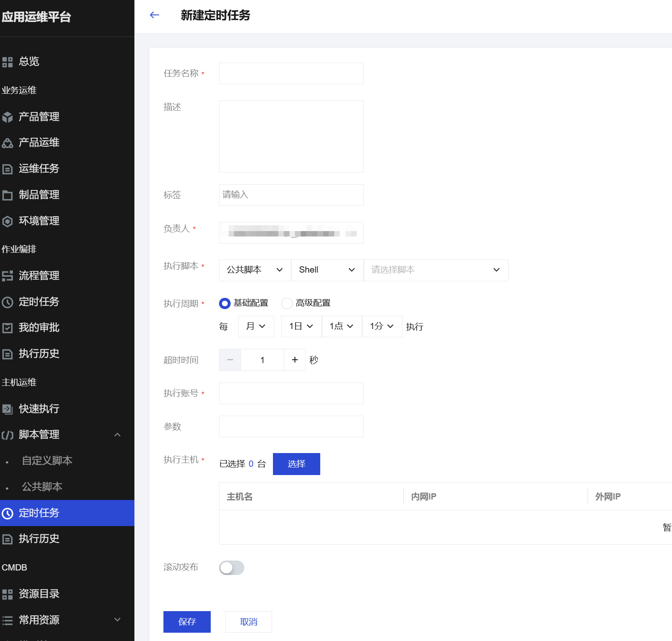Screen dimensions: 672x641
Task: Open 总览 overview grid icon
Action: coord(7,62)
